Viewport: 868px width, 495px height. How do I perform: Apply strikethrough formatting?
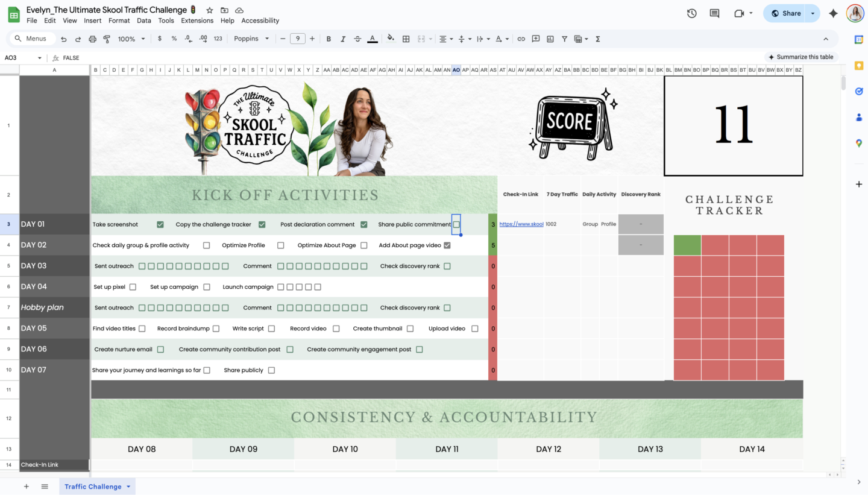(x=357, y=39)
